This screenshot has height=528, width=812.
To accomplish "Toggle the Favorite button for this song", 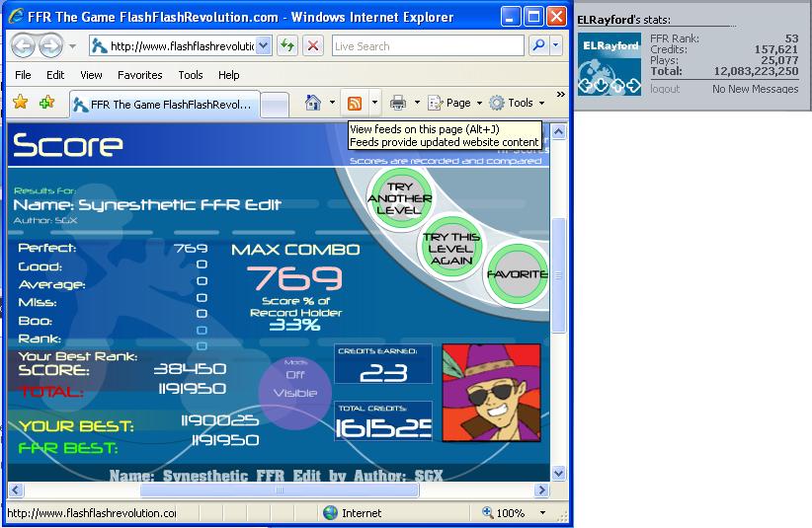I will click(517, 274).
